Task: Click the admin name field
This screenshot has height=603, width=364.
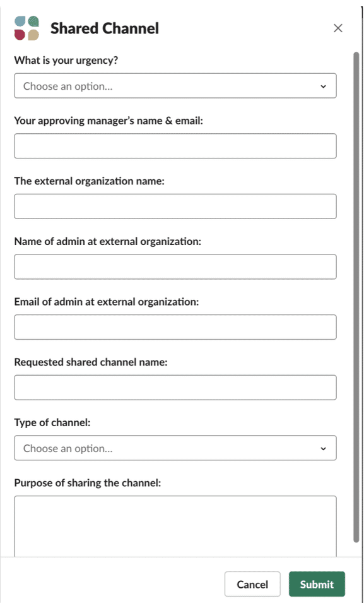Action: click(175, 266)
